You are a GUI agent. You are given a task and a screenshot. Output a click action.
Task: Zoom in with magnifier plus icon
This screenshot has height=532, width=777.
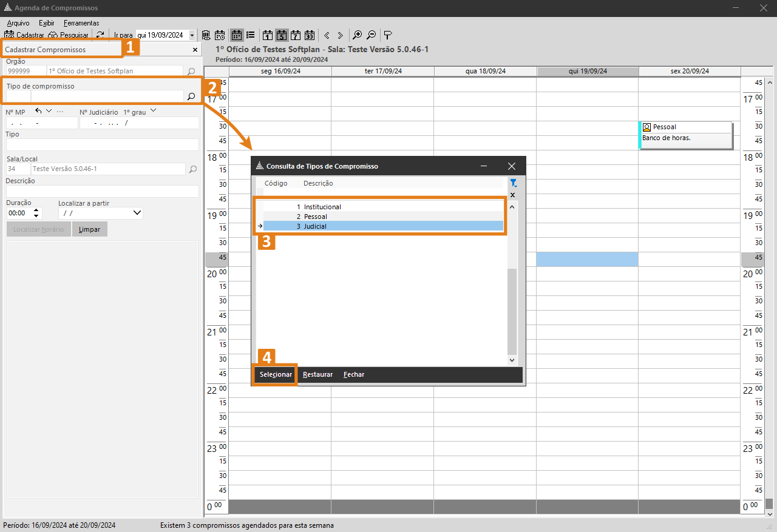click(358, 35)
